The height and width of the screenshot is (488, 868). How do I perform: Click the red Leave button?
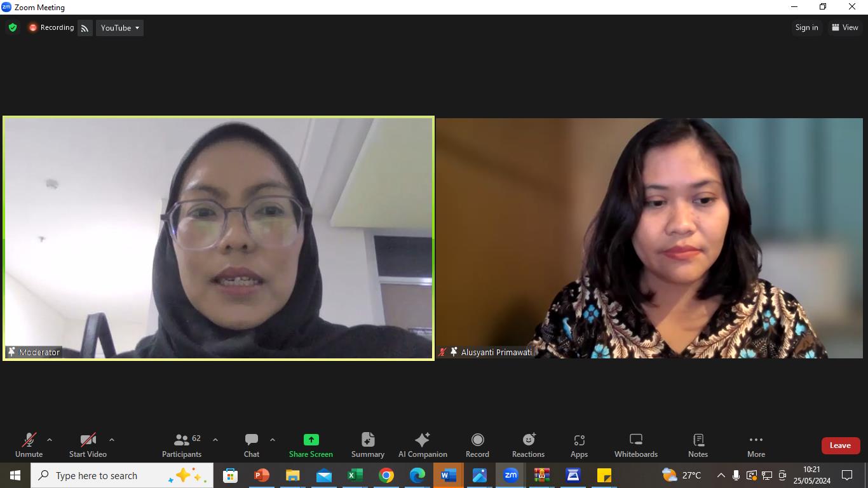coord(840,445)
